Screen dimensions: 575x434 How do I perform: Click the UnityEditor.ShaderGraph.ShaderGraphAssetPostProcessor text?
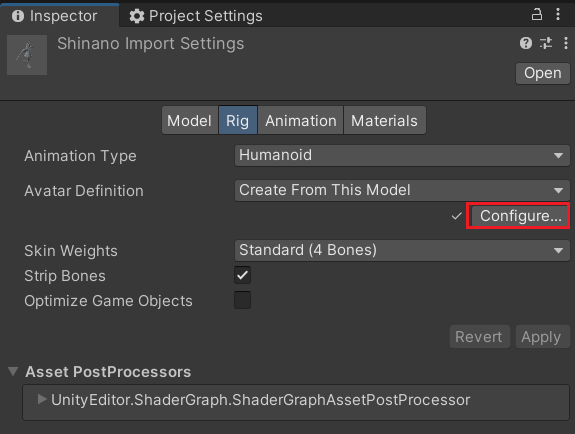point(260,400)
